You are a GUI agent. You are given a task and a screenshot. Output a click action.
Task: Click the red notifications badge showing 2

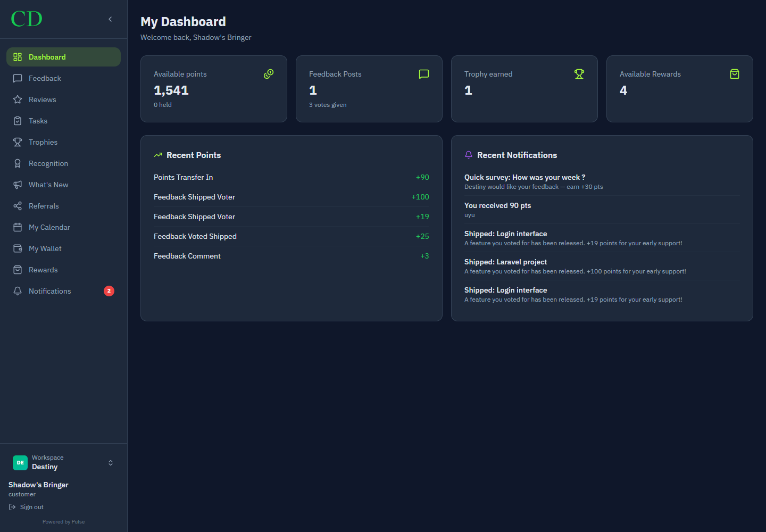point(109,291)
